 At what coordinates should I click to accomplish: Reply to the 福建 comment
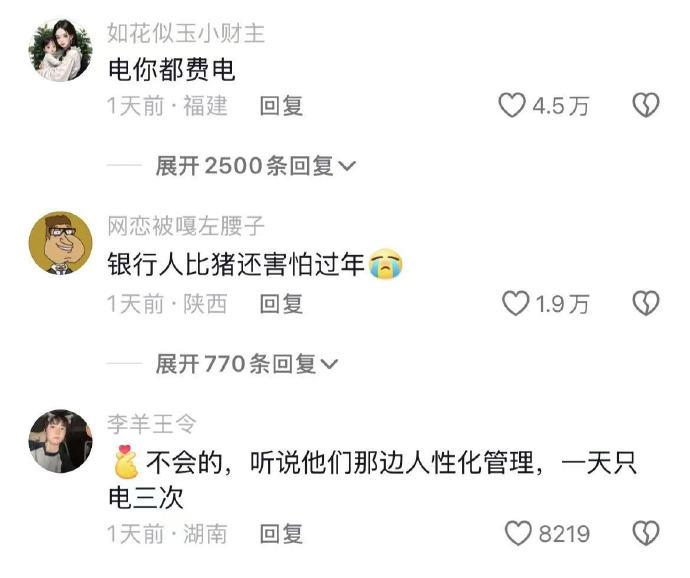click(x=281, y=106)
